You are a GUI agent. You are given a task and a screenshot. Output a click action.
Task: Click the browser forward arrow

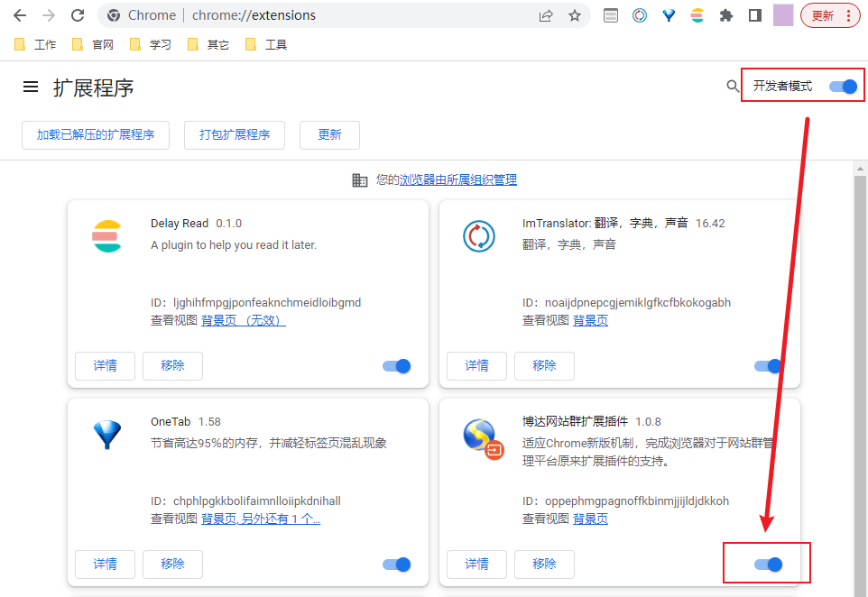coord(49,15)
